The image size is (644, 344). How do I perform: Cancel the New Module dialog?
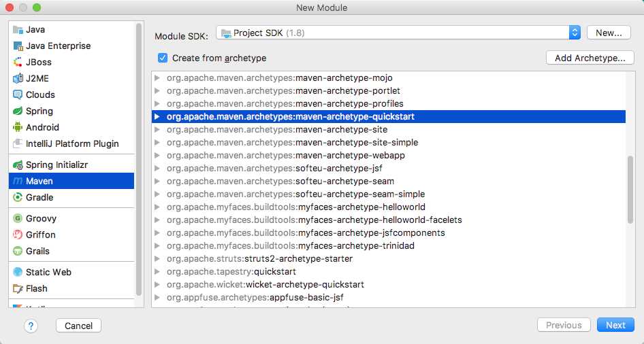[x=78, y=326]
